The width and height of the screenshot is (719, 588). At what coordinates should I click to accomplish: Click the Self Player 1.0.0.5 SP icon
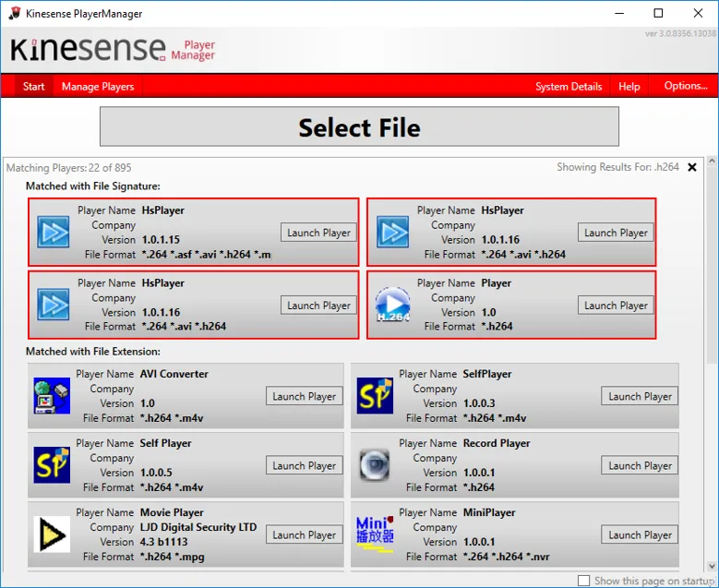(x=52, y=465)
